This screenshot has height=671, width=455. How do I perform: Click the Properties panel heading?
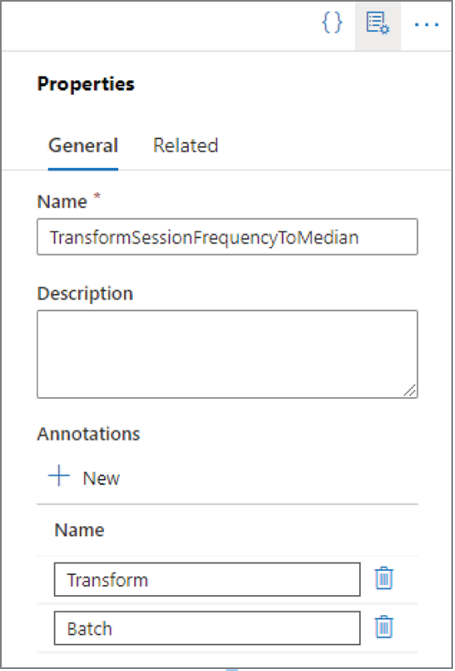tap(86, 84)
